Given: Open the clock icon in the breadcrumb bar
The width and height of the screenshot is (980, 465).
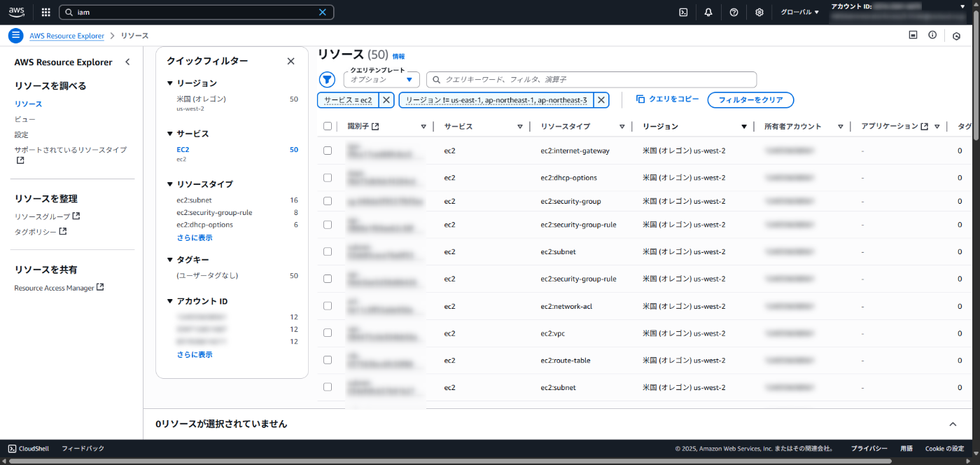Looking at the screenshot, I should (x=957, y=36).
